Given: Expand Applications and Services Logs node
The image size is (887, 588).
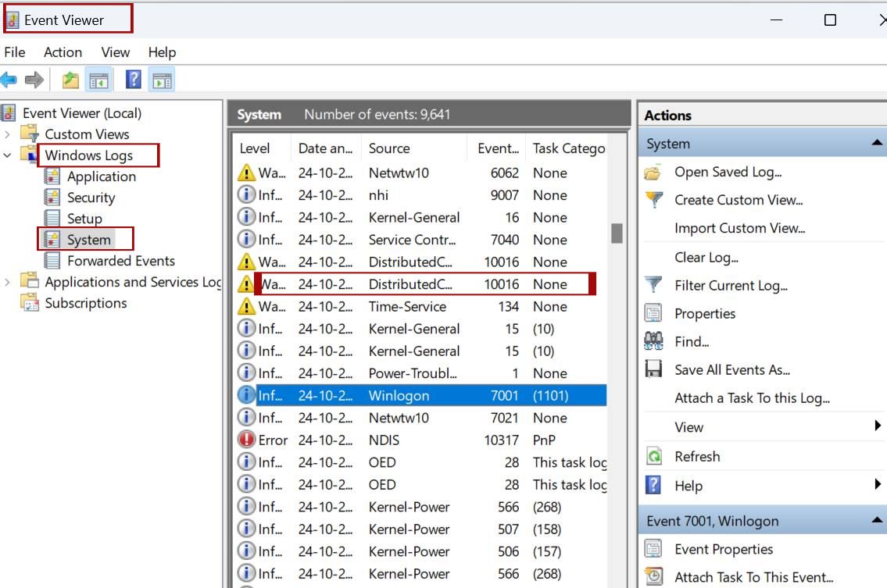Looking at the screenshot, I should [x=8, y=282].
